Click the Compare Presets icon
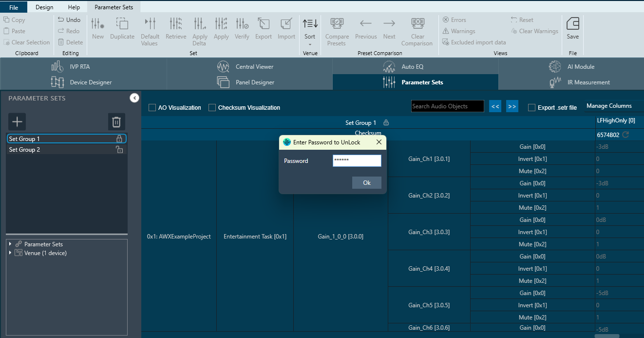 point(337,24)
